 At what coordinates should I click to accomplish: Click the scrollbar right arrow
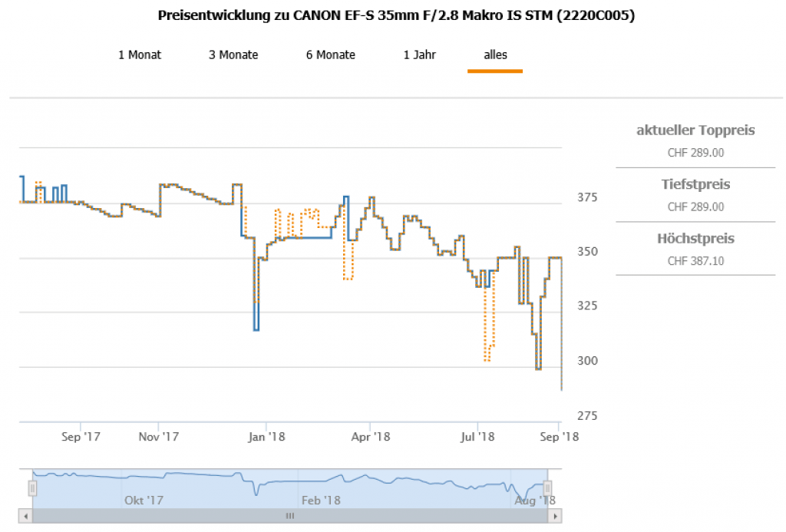pyautogui.click(x=554, y=516)
